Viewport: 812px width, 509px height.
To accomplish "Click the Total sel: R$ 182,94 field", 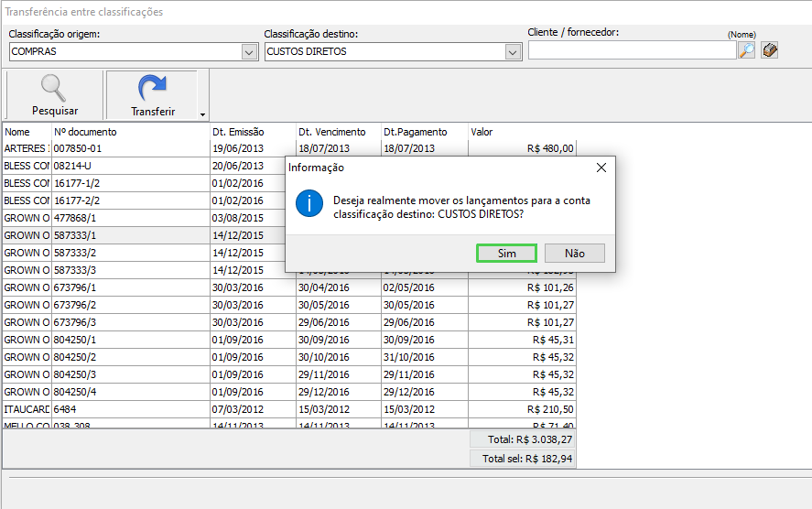I will [522, 459].
